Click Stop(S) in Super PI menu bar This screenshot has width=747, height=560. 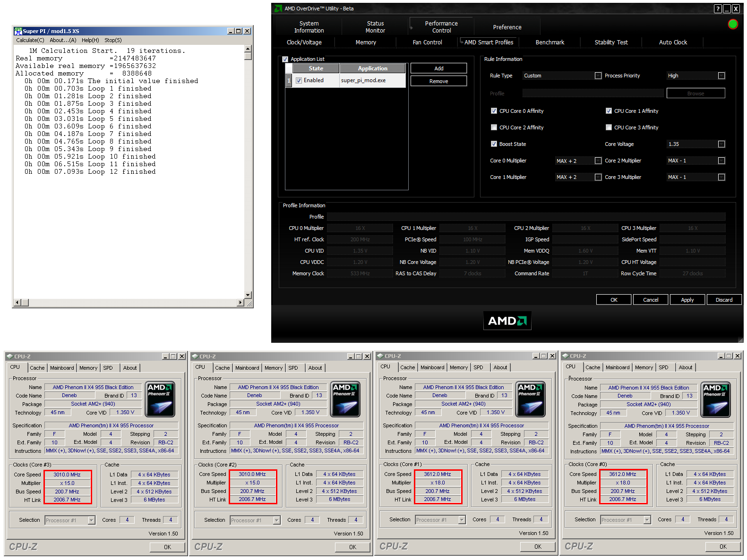click(x=113, y=40)
